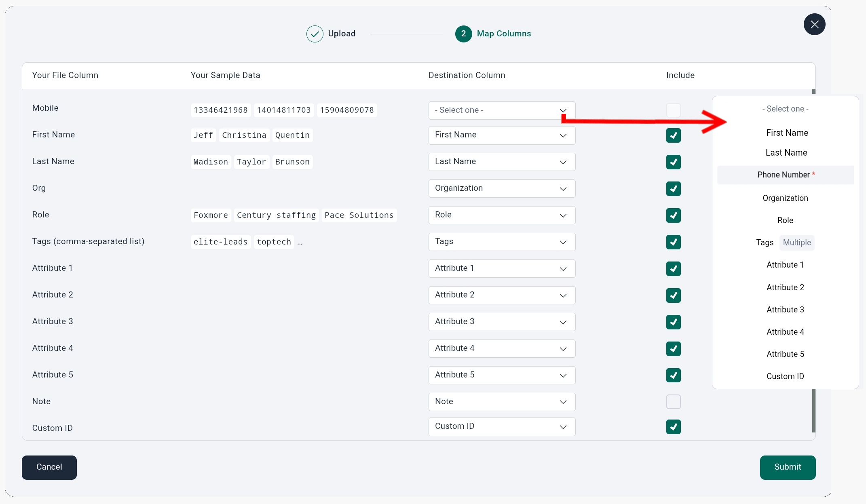Toggle Include checkbox for Role row
Screen dimensions: 866x504
673,215
